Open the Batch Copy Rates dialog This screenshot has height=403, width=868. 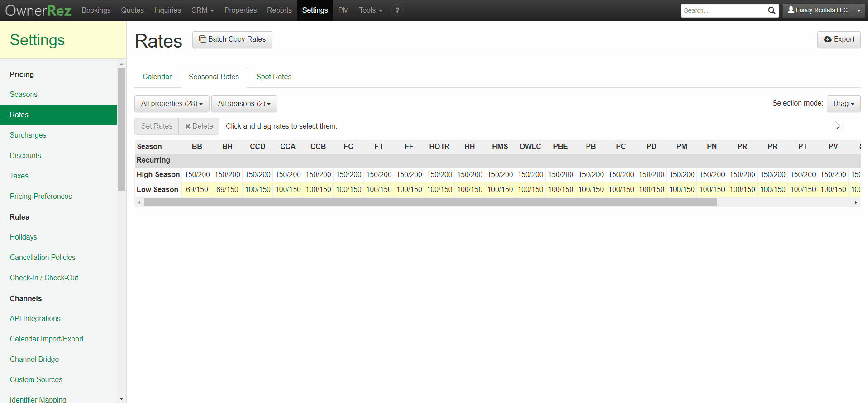232,39
